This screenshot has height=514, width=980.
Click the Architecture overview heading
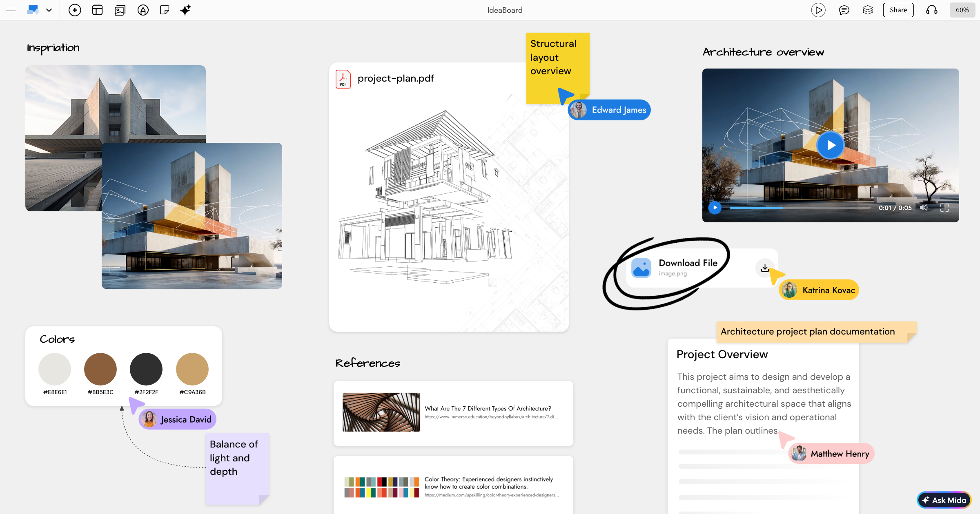coord(763,52)
